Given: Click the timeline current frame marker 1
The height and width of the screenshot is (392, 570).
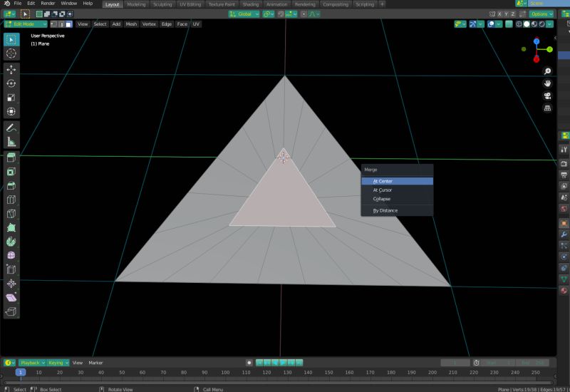Looking at the screenshot, I should [x=21, y=372].
